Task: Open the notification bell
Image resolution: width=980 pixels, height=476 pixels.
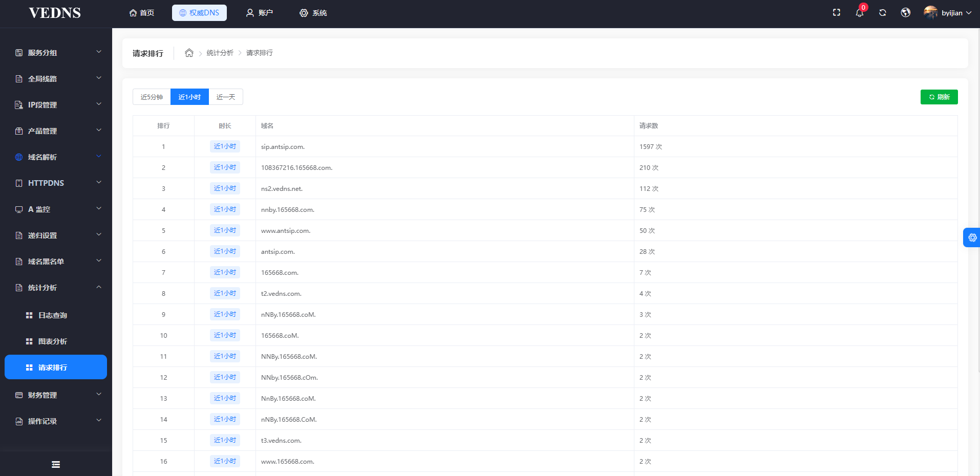Action: [x=860, y=13]
